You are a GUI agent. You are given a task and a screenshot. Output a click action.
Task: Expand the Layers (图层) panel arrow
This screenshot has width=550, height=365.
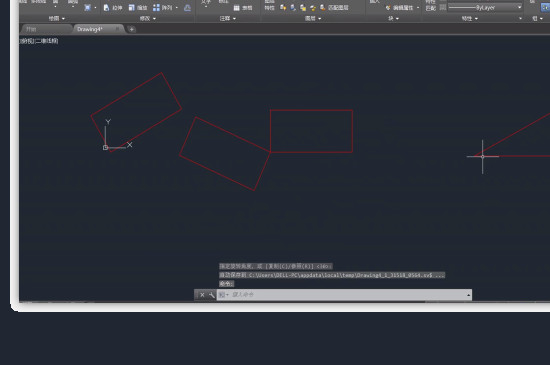[x=320, y=19]
